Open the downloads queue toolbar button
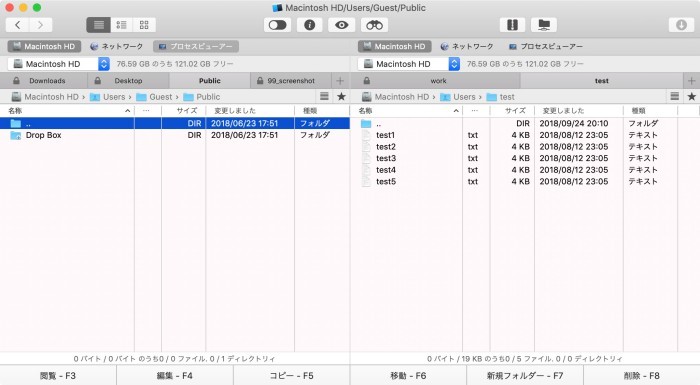The width and height of the screenshot is (700, 385). [681, 25]
